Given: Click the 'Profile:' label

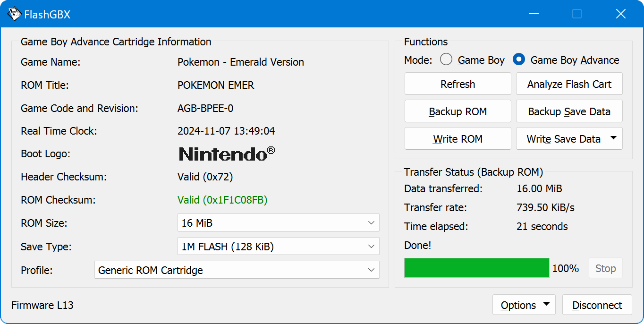Looking at the screenshot, I should tap(37, 270).
